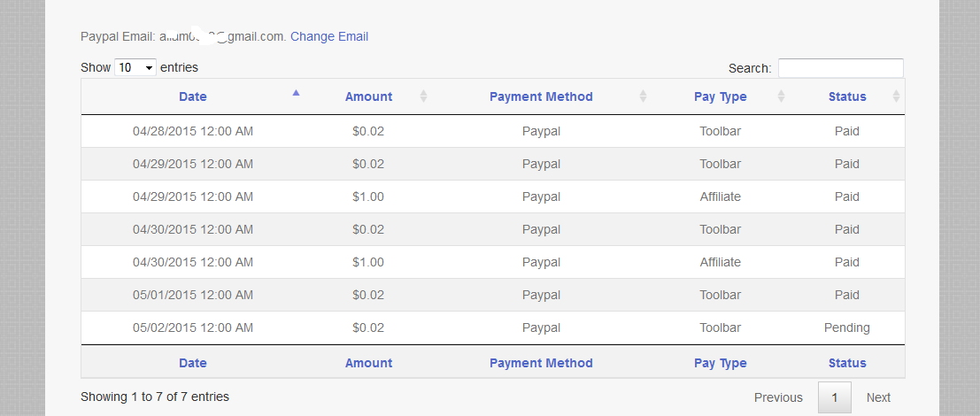Click the footer Payment Method label
The width and height of the screenshot is (980, 416).
pyautogui.click(x=541, y=363)
